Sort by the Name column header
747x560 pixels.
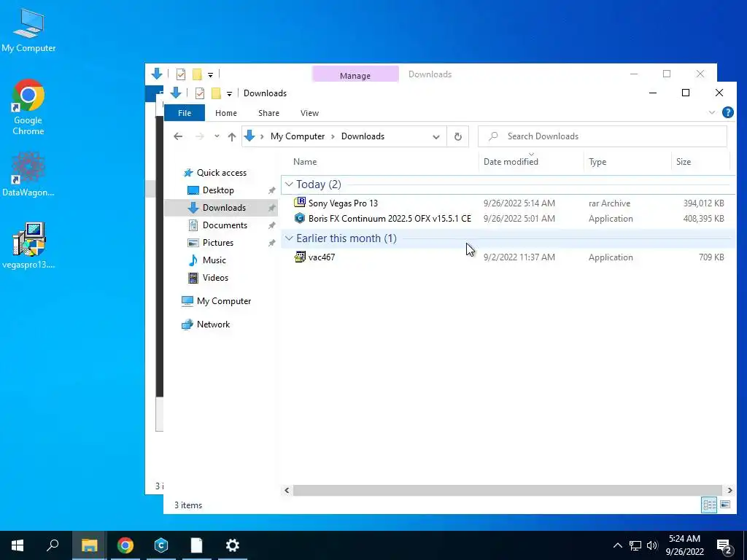point(379,161)
